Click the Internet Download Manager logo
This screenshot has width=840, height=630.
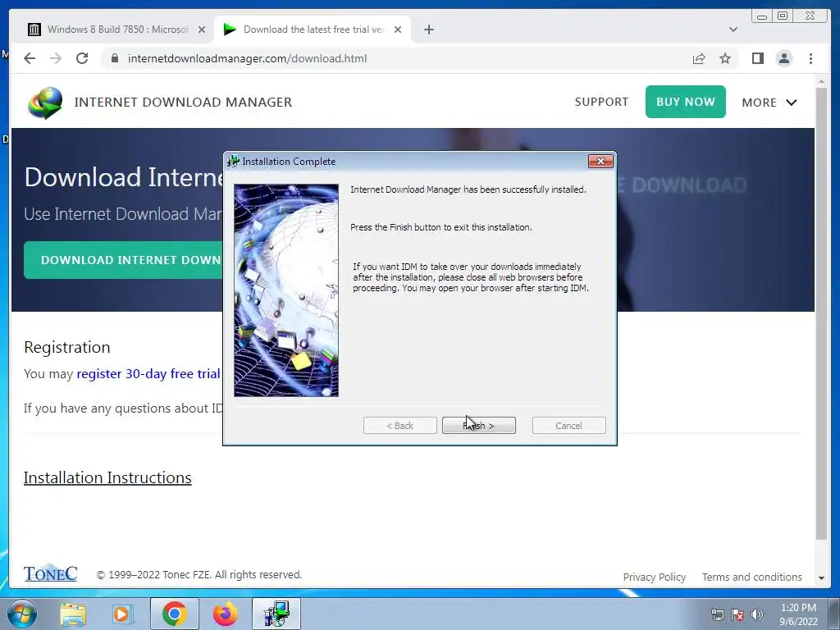[x=46, y=103]
